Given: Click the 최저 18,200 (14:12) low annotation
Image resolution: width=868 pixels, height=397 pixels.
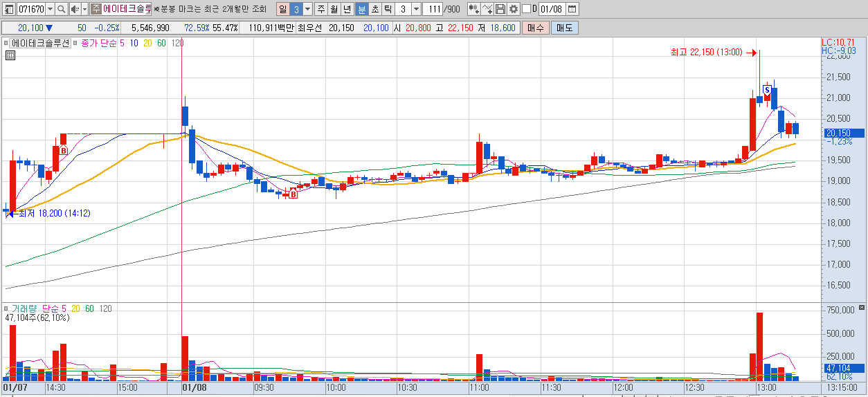Looking at the screenshot, I should click(55, 213).
